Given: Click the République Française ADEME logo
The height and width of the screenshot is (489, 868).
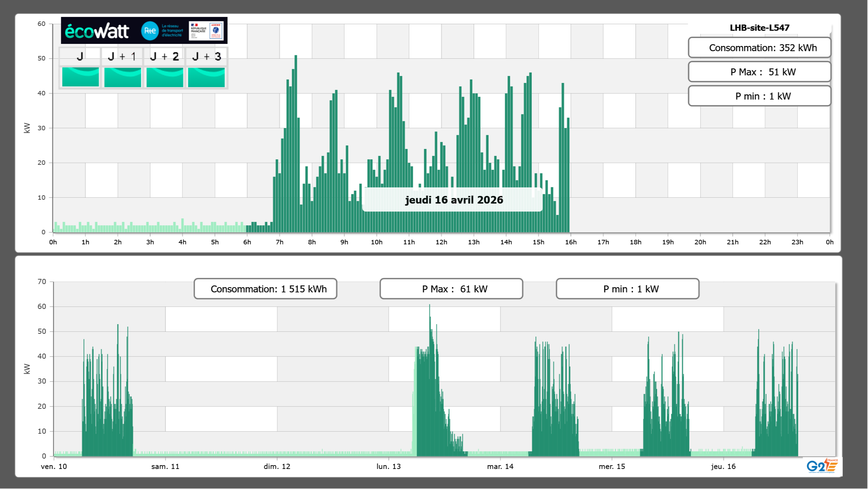Looking at the screenshot, I should tap(206, 31).
